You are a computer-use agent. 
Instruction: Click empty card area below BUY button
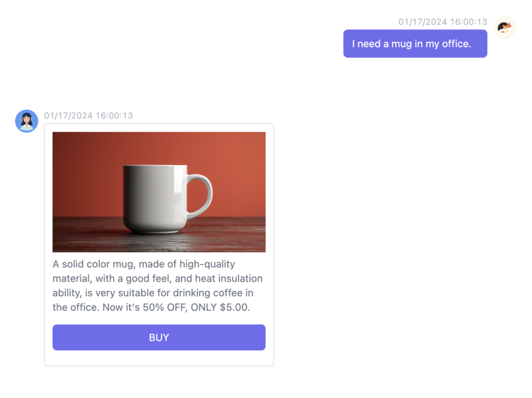(159, 358)
